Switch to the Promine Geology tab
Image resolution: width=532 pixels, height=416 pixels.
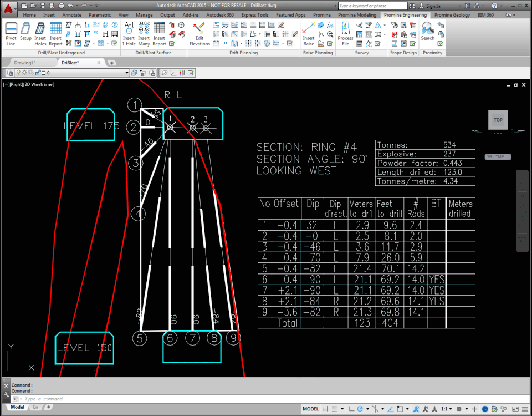[452, 15]
